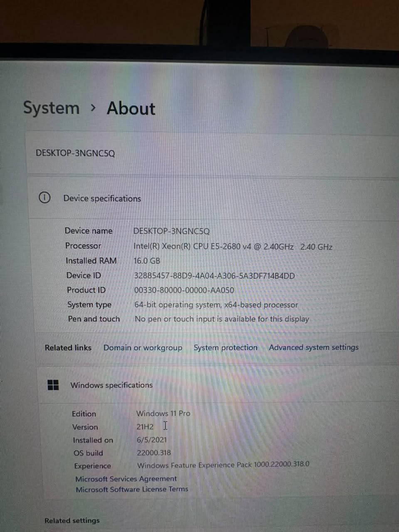Screen dimensions: 399x532
Task: Select the Installed on date 6/5/2021
Action: click(x=152, y=440)
